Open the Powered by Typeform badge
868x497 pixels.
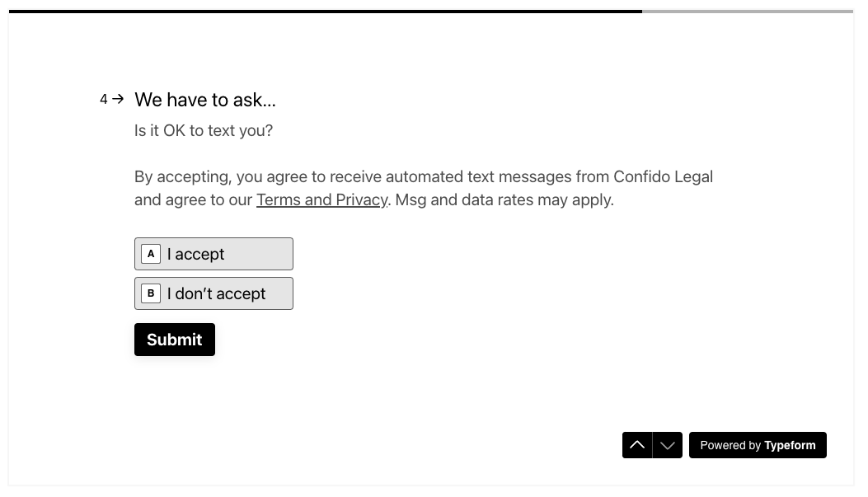758,445
